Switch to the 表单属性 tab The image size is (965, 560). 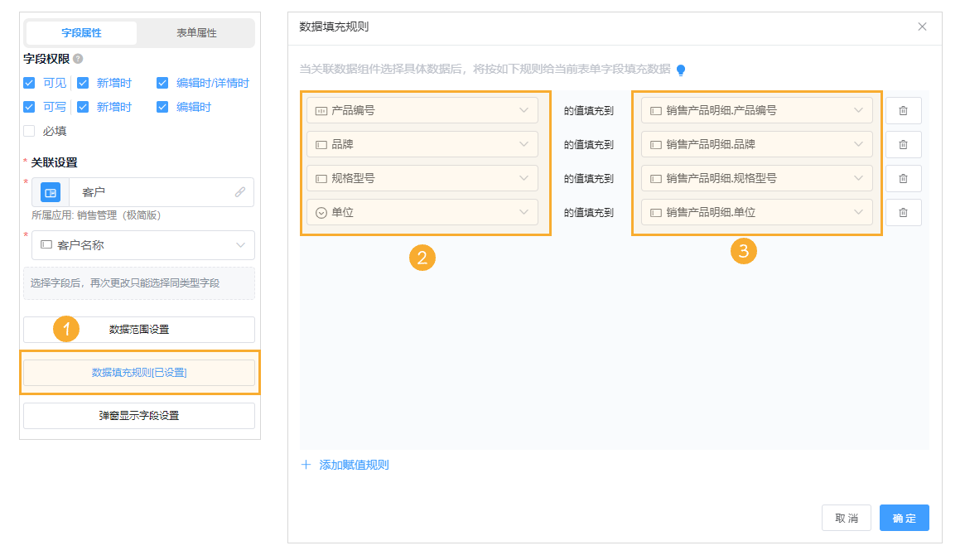(x=198, y=33)
